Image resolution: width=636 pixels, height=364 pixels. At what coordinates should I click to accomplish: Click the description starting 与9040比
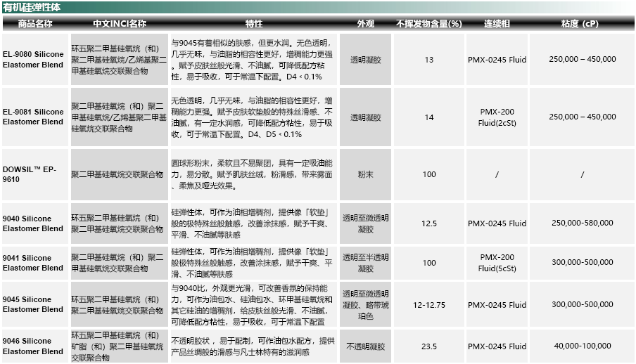click(x=253, y=304)
